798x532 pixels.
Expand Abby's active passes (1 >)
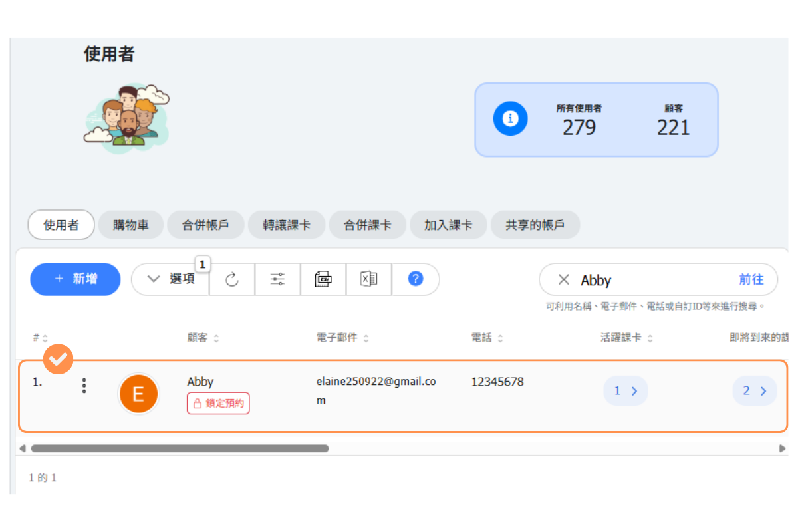(625, 391)
